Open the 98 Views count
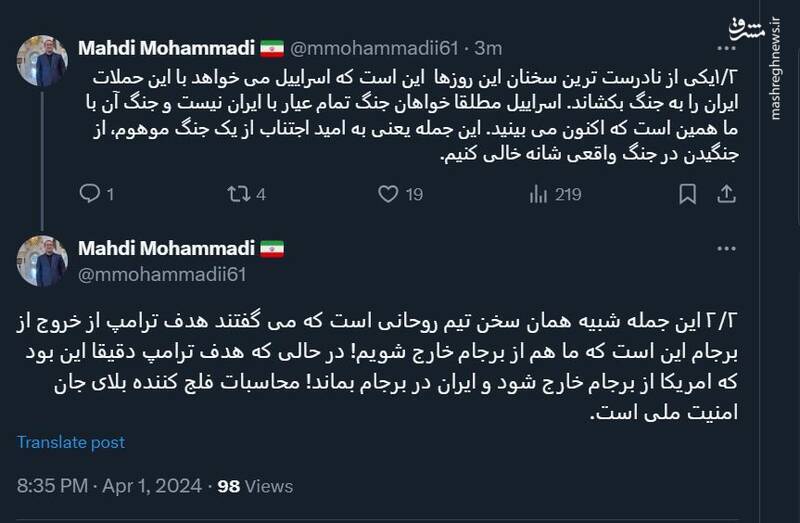Image resolution: width=800 pixels, height=523 pixels. tap(255, 486)
